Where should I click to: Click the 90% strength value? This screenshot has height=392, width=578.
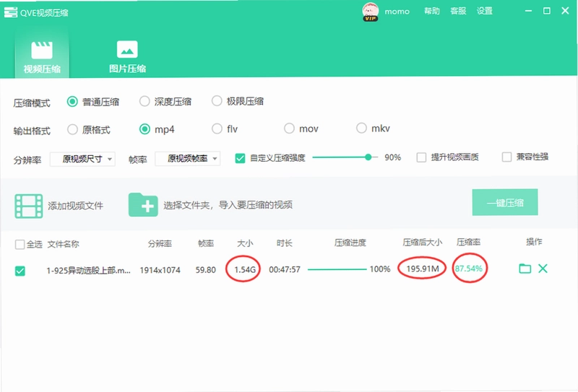coord(392,157)
